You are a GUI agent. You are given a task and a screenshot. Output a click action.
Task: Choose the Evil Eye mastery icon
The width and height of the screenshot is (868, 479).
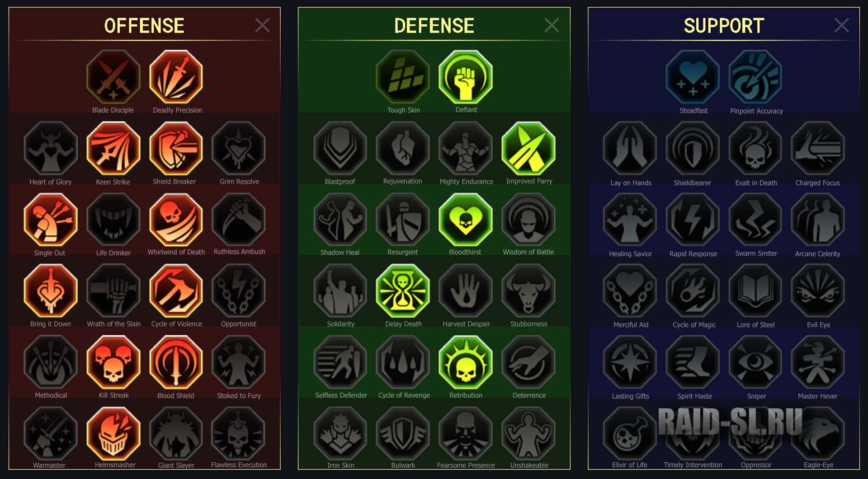(x=818, y=291)
